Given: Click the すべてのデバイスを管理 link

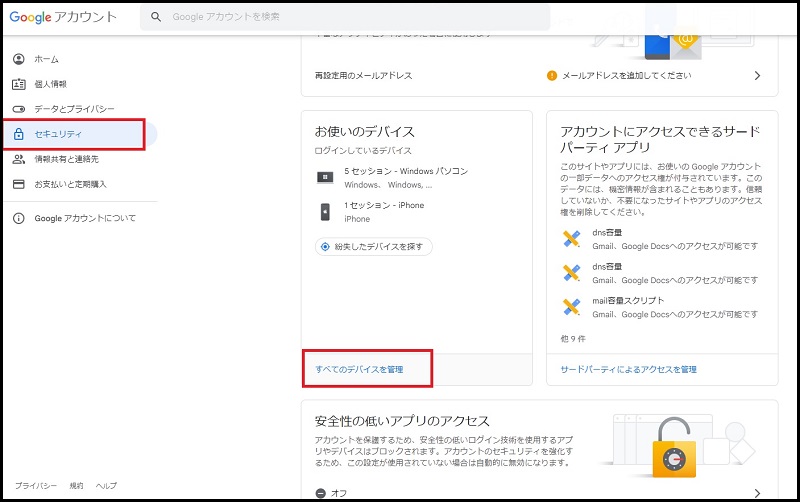Looking at the screenshot, I should tap(360, 370).
